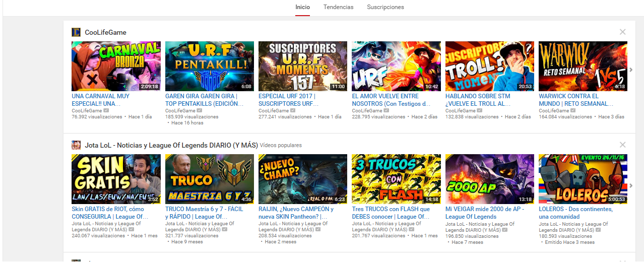Open title RAIJIN, ¿Nuevo CAMPEÓN
This screenshot has width=644, height=262.
[296, 213]
